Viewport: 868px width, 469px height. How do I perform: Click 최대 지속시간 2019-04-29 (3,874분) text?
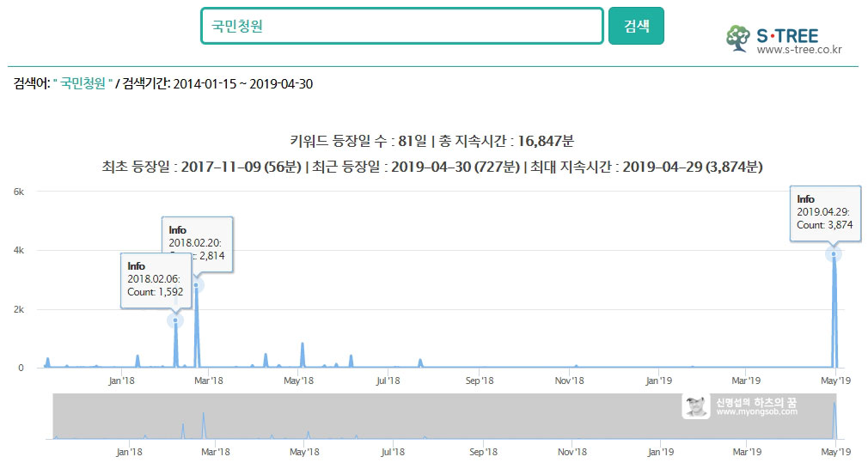click(646, 167)
